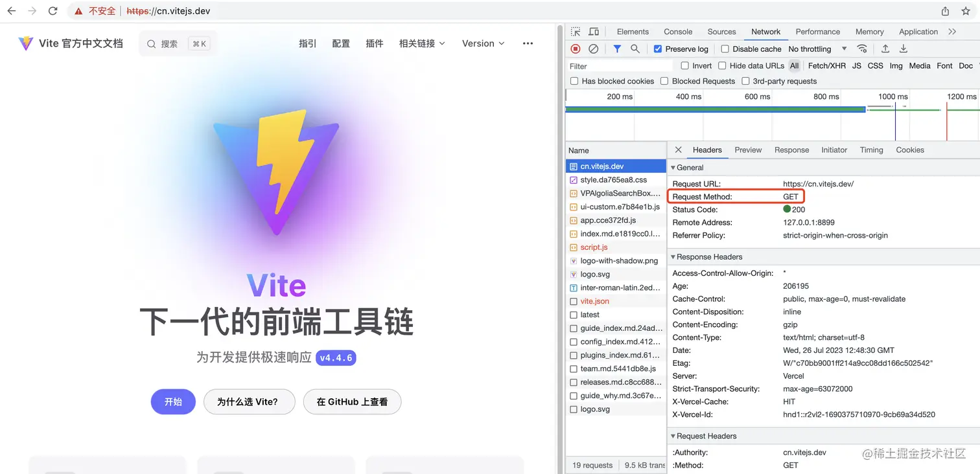
Task: Open the Timing tab of request
Action: click(x=871, y=150)
